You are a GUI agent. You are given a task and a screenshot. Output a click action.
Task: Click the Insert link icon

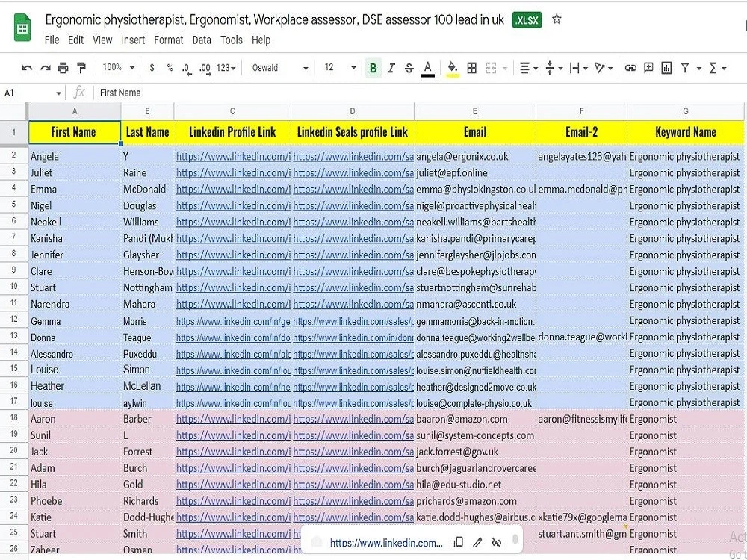630,68
